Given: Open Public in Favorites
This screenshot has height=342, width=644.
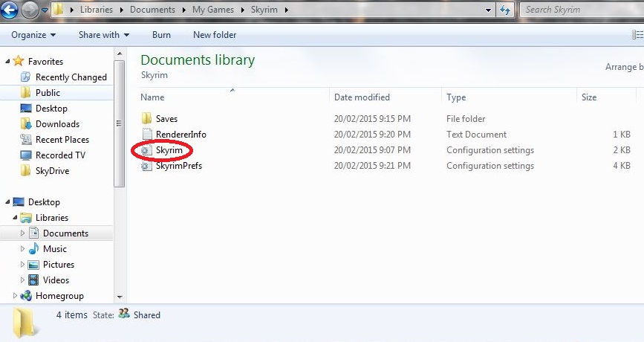Looking at the screenshot, I should tap(48, 92).
